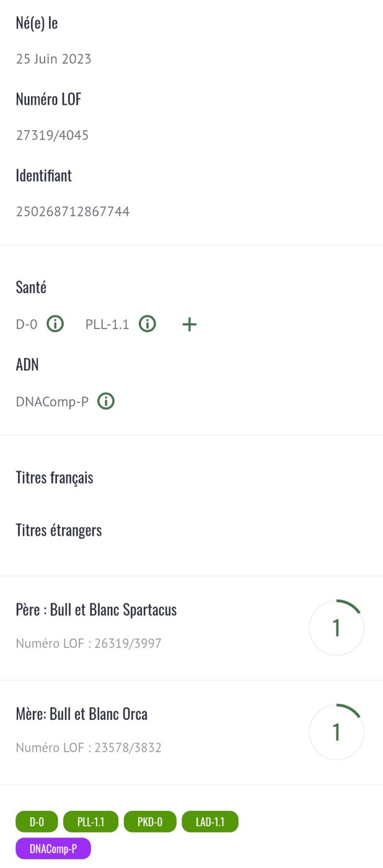Expand the Titres étrangers section
This screenshot has height=868, width=383.
coord(59,531)
